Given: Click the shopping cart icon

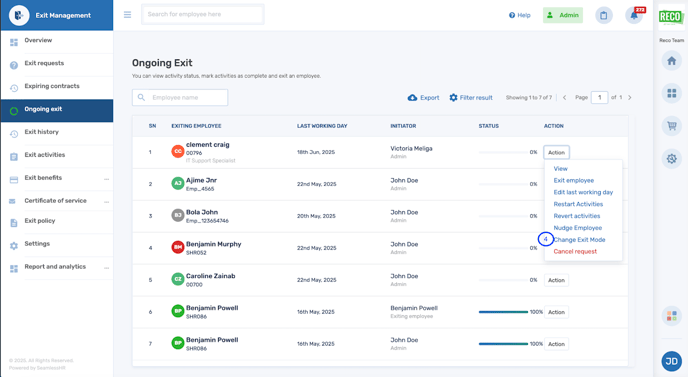Looking at the screenshot, I should (x=671, y=126).
